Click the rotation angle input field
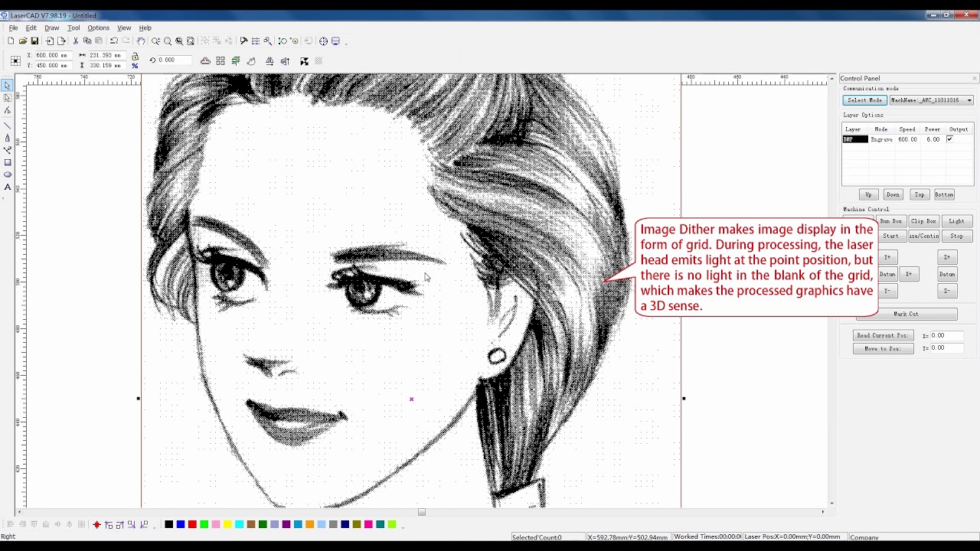The width and height of the screenshot is (980, 551). (174, 60)
